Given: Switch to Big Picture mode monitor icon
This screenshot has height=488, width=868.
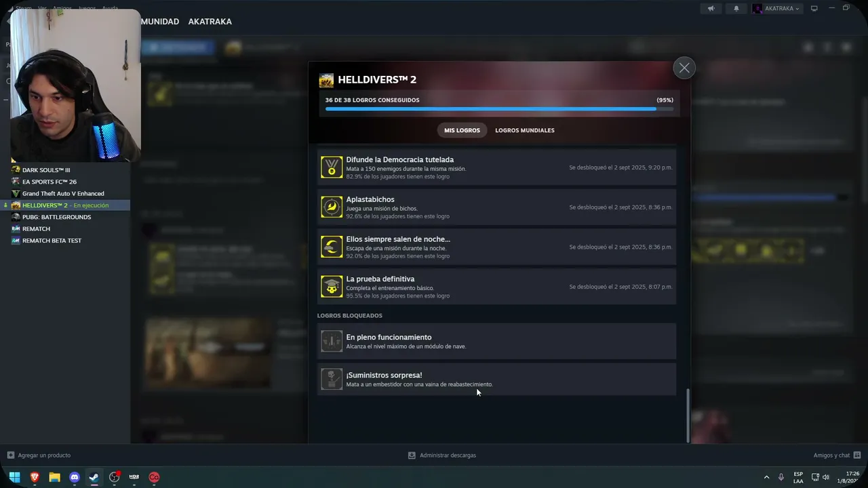Looking at the screenshot, I should tap(814, 9).
